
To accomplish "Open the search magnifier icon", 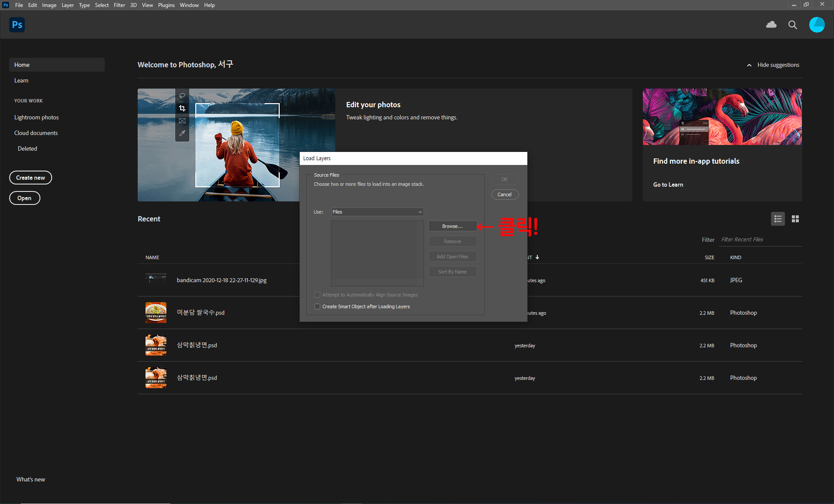I will pyautogui.click(x=792, y=25).
